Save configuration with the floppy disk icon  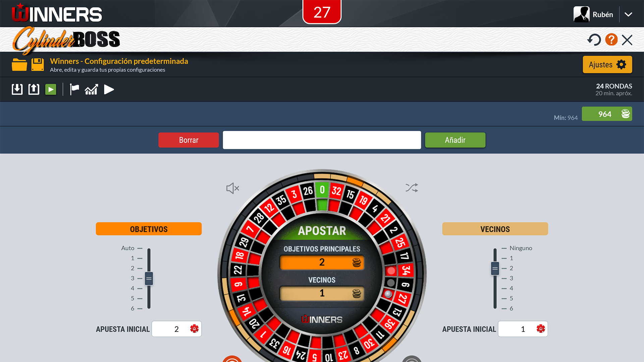pyautogui.click(x=38, y=64)
